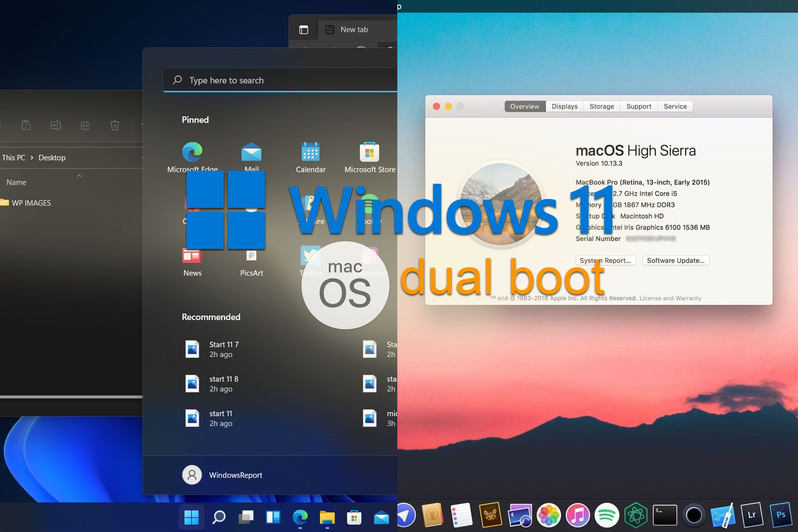Image resolution: width=798 pixels, height=532 pixels.
Task: Switch to the Storage tab
Action: coord(601,106)
